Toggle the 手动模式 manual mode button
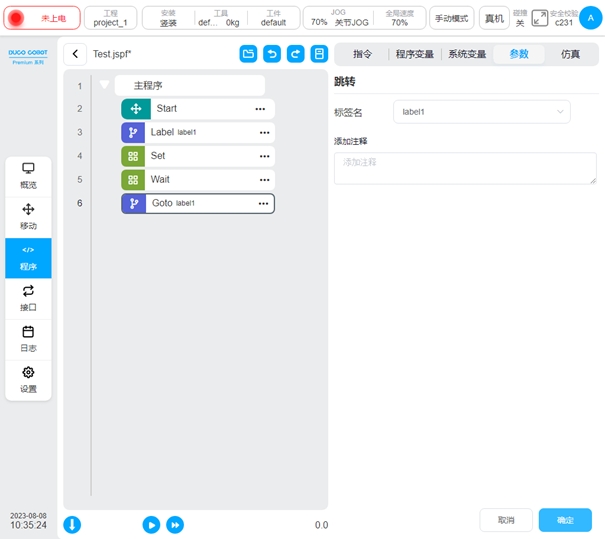The height and width of the screenshot is (539, 605). (x=452, y=18)
